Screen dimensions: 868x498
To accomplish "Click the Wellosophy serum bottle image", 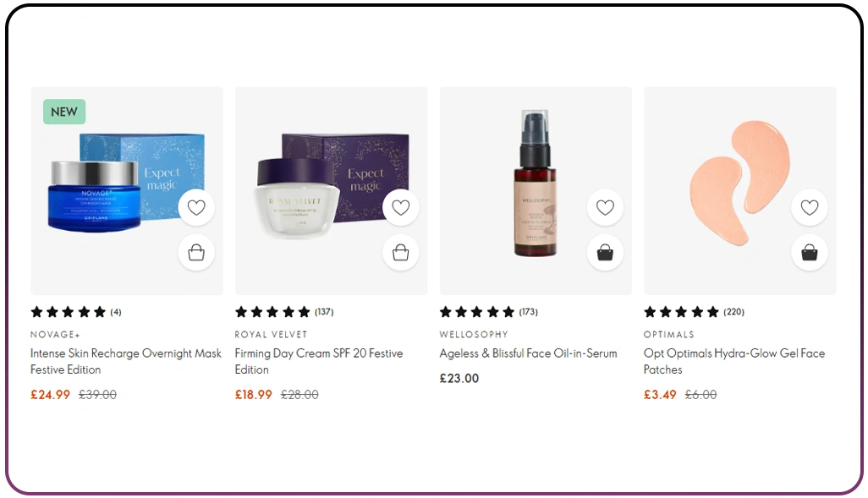I will coord(535,183).
